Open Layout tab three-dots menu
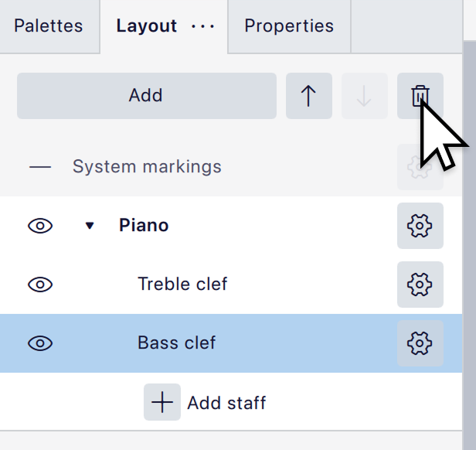 [203, 26]
